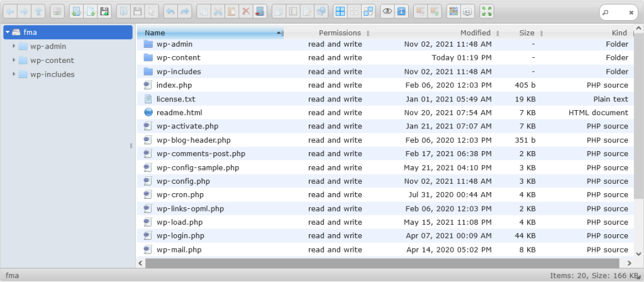Screen dimensions: 644x282
Task: Click the upload files floppy icon
Action: (105, 11)
